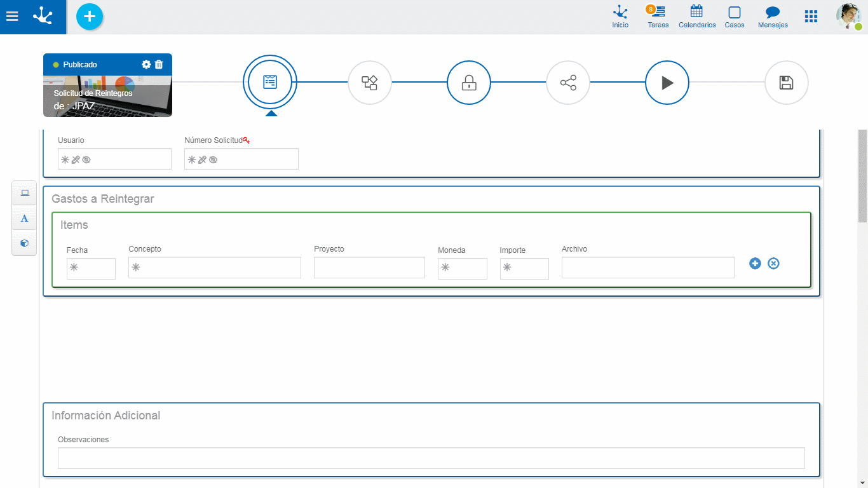
Task: Click the Usuario field
Action: pyautogui.click(x=114, y=159)
